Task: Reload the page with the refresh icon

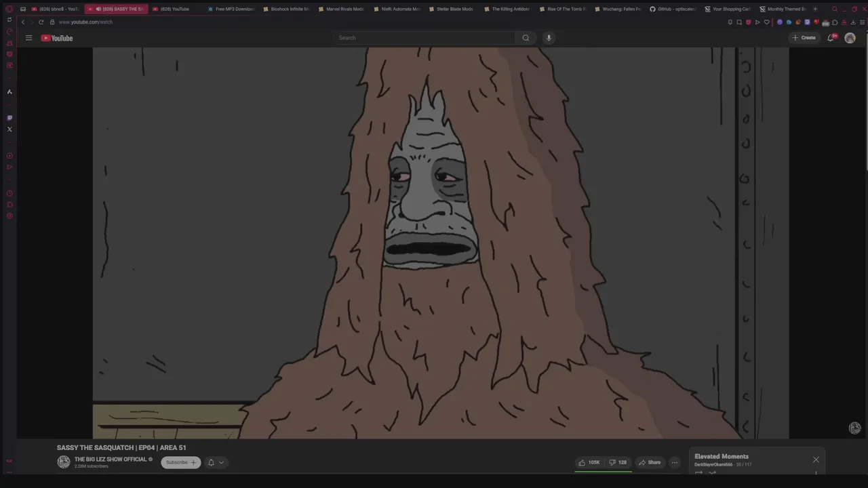Action: [x=41, y=22]
